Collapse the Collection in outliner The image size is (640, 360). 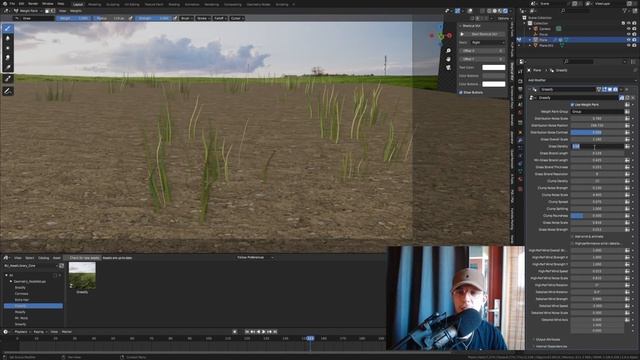click(x=525, y=23)
